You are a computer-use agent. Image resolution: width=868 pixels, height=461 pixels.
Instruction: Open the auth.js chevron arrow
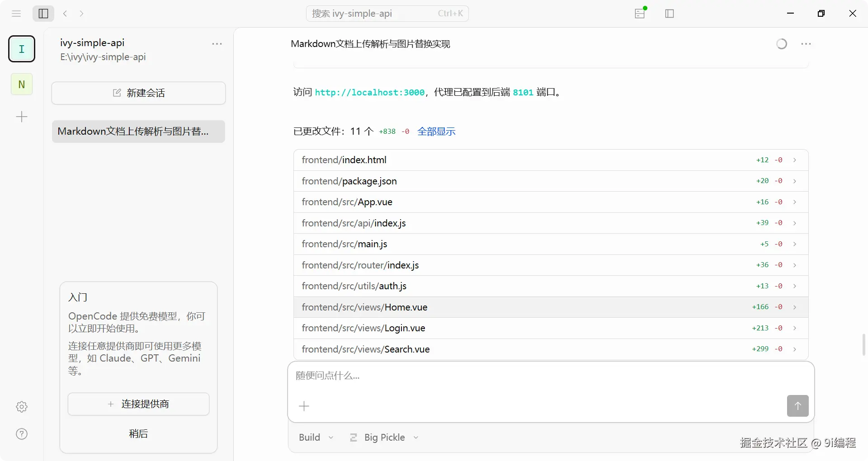(x=794, y=286)
